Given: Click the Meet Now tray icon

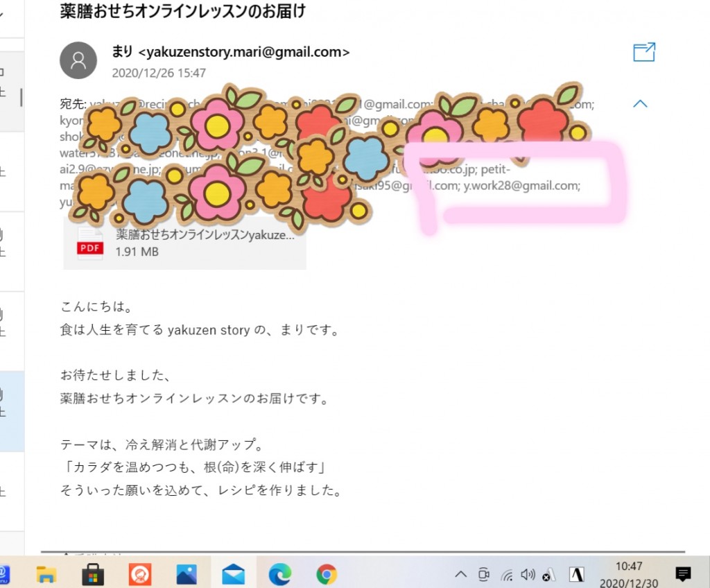Looking at the screenshot, I should pyautogui.click(x=484, y=574).
